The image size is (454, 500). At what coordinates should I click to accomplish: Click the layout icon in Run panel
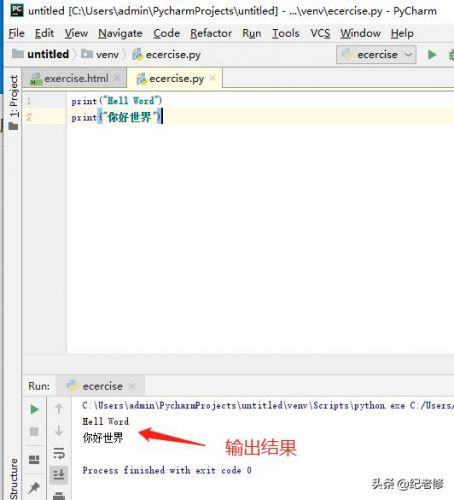[x=34, y=460]
